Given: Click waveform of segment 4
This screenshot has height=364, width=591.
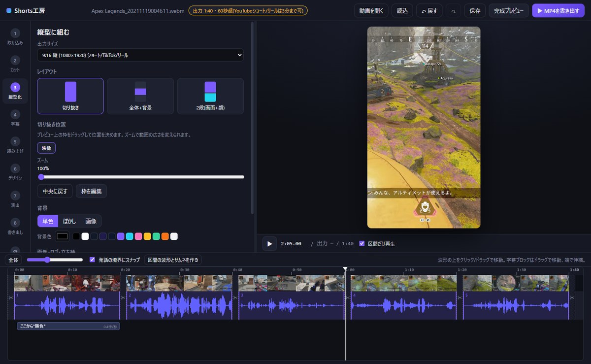Looking at the screenshot, I should (x=403, y=305).
